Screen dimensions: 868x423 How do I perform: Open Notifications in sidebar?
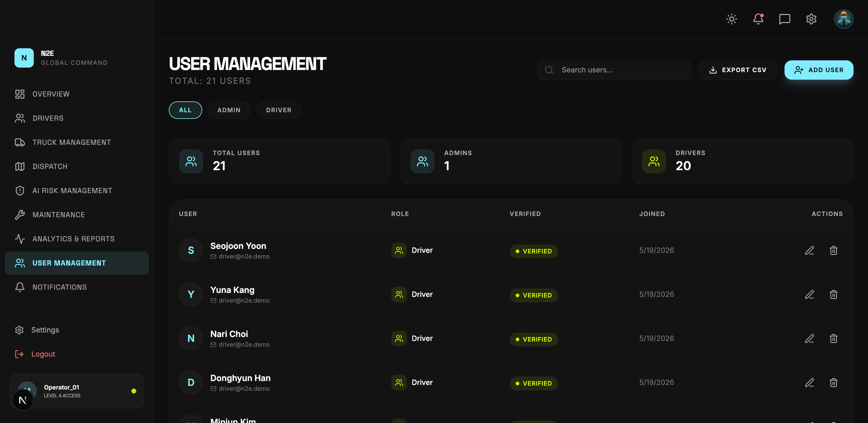[77, 287]
